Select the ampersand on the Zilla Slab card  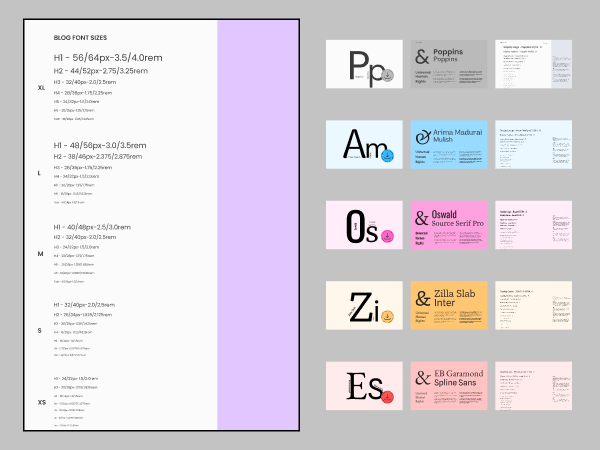422,298
